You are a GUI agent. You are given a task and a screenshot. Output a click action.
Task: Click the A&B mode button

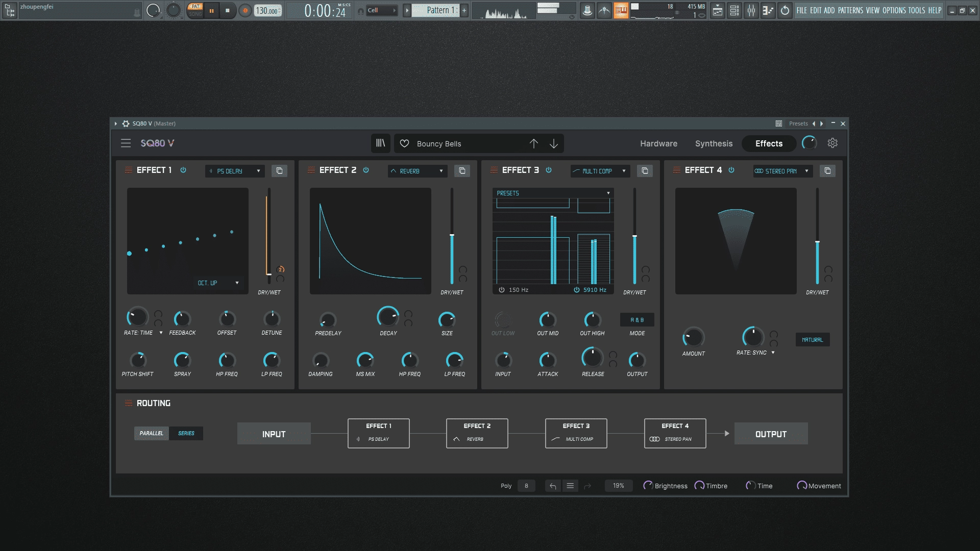[637, 320]
